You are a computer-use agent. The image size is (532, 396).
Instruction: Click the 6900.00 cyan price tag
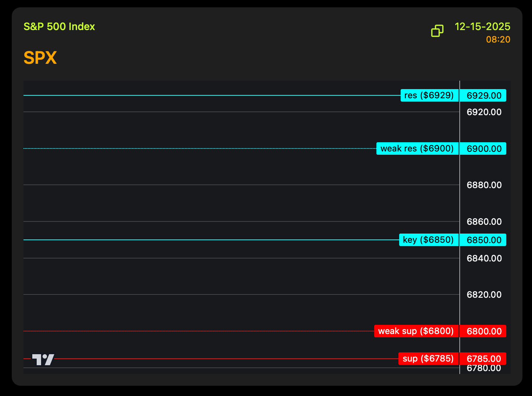click(x=484, y=149)
